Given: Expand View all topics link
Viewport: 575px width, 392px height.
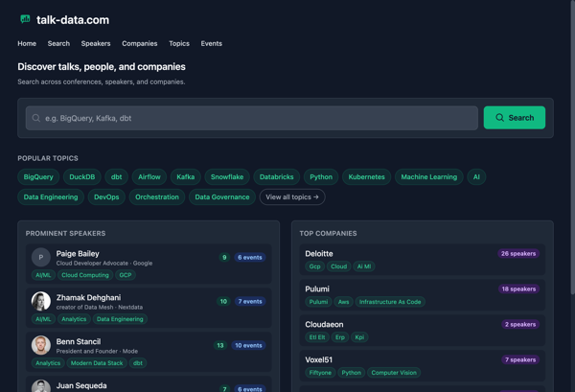Looking at the screenshot, I should click(292, 196).
